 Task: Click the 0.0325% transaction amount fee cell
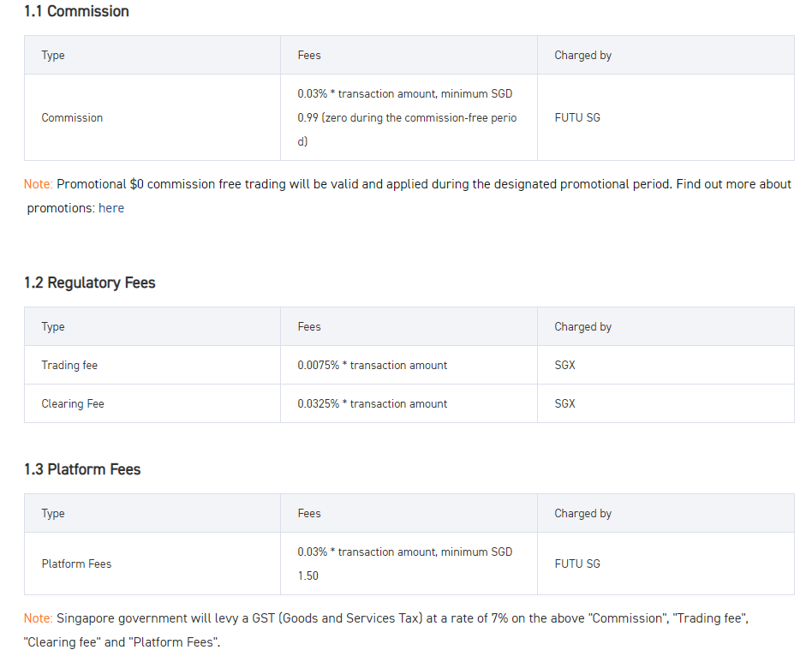tap(373, 403)
